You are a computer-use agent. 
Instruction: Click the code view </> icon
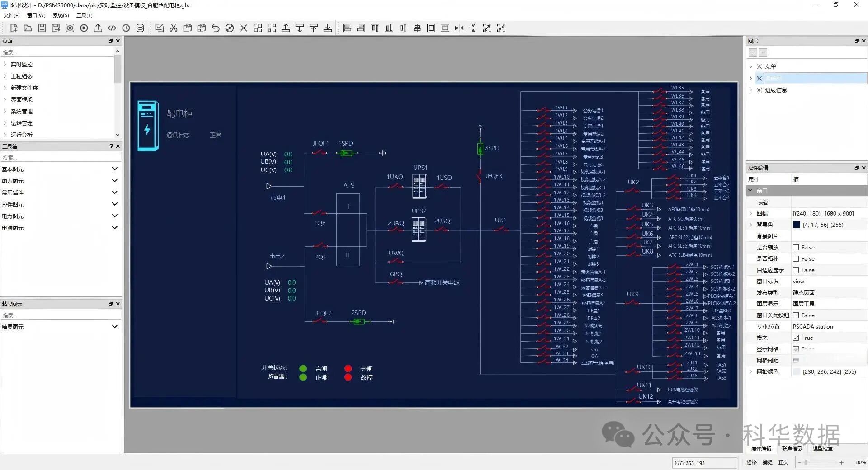[x=112, y=28]
